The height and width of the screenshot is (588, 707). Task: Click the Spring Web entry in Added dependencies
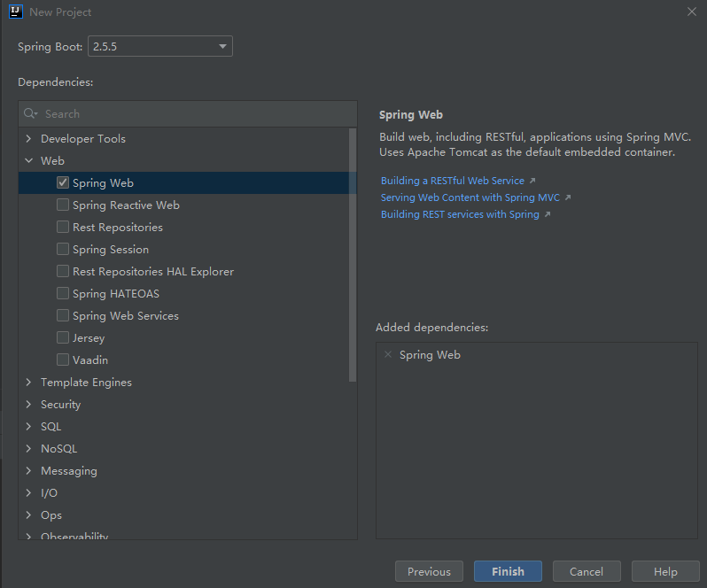point(430,355)
